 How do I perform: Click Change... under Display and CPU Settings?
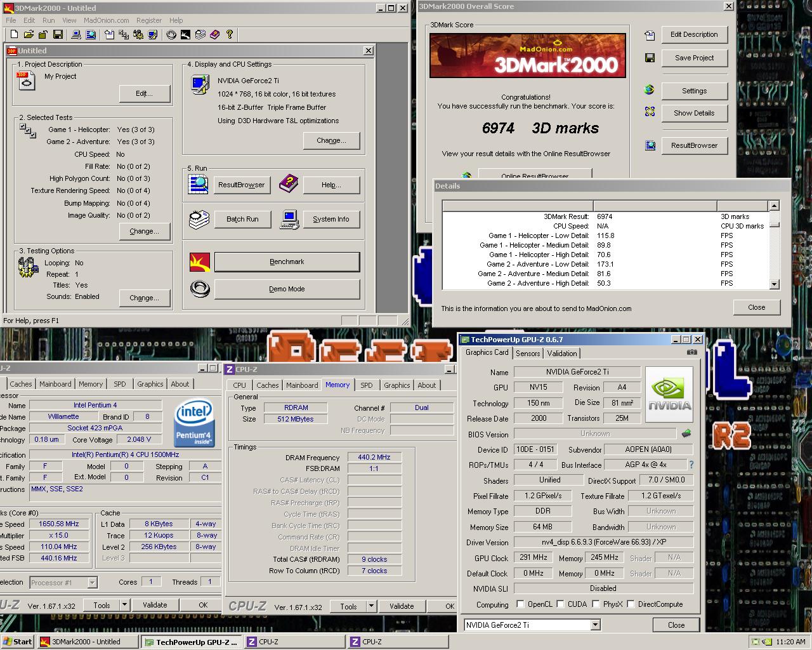point(331,140)
